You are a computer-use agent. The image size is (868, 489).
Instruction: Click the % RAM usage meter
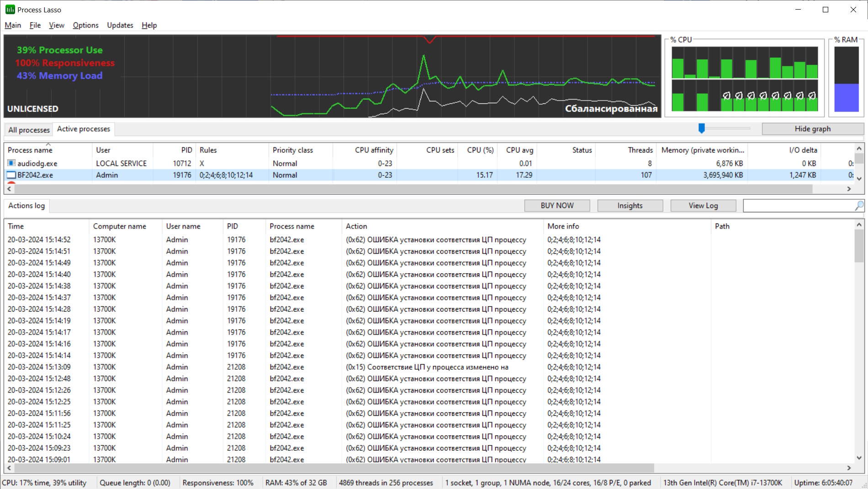846,79
